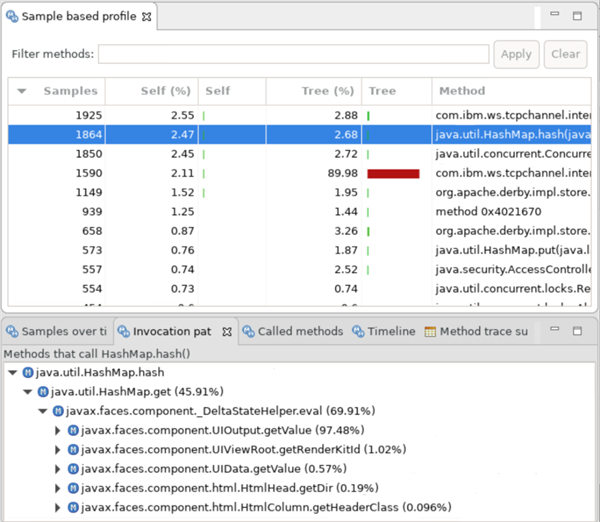Sort by the Self (%) column header

152,91
